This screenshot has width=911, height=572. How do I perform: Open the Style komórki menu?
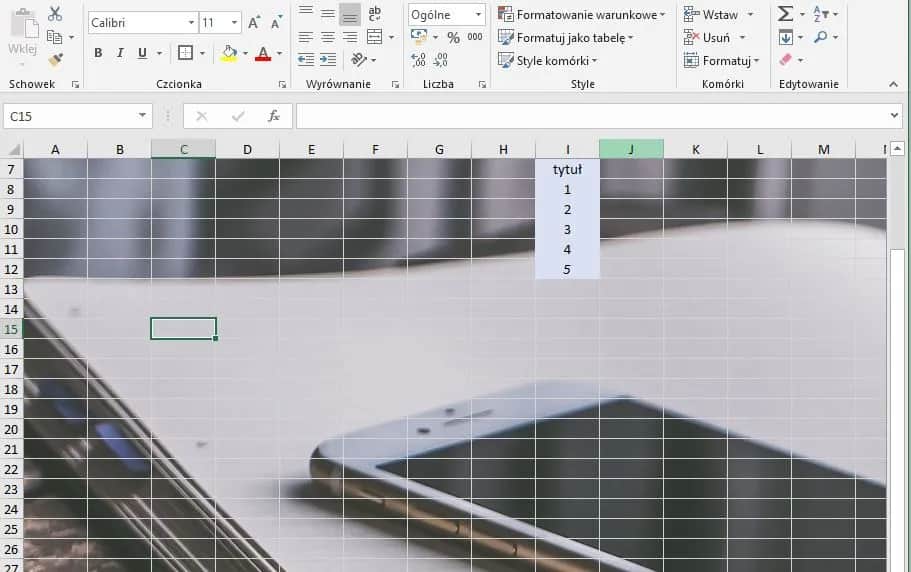(548, 61)
